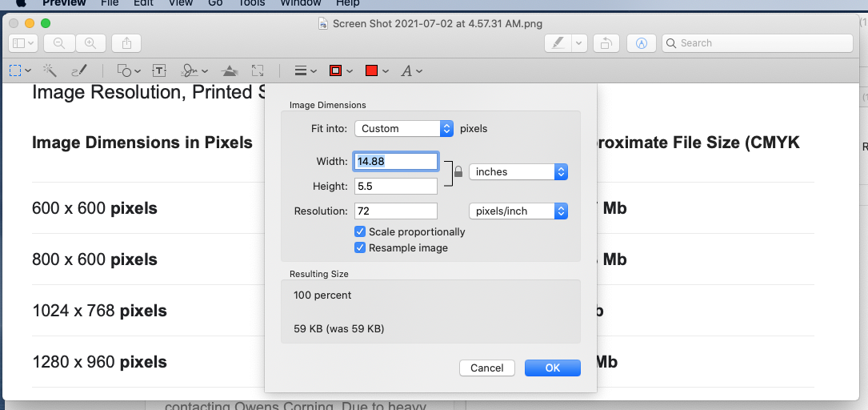Screen dimensions: 868x410
Task: Uncheck Scale proportionally
Action: pos(360,231)
